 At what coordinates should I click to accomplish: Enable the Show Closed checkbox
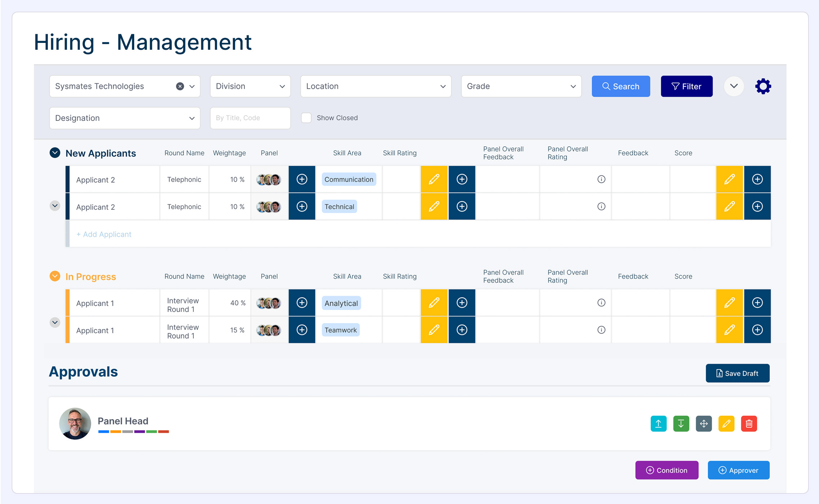pos(306,118)
